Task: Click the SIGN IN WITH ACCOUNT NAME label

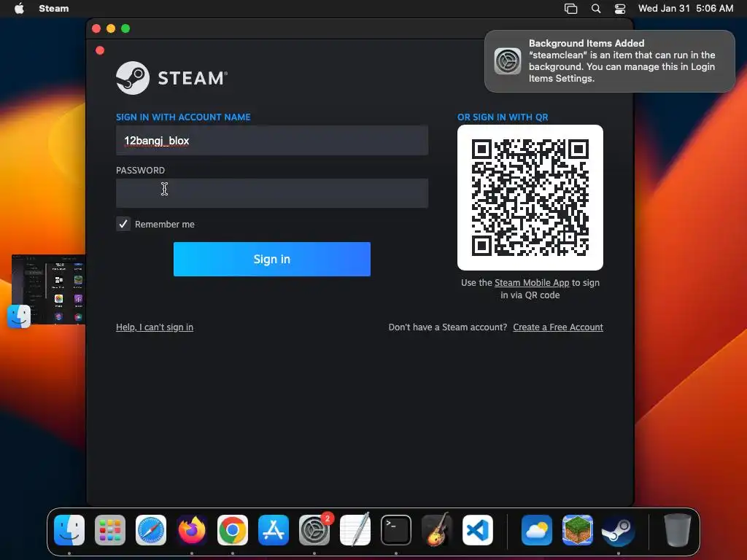Action: click(183, 117)
